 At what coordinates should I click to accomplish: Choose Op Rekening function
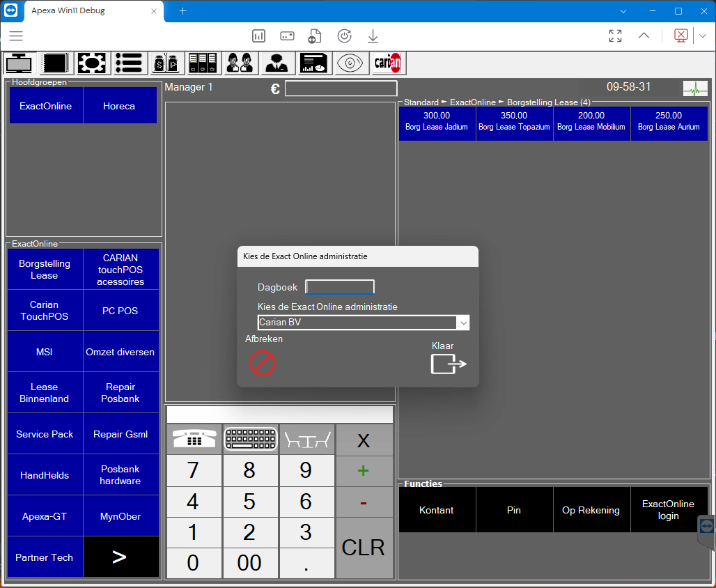tap(591, 509)
